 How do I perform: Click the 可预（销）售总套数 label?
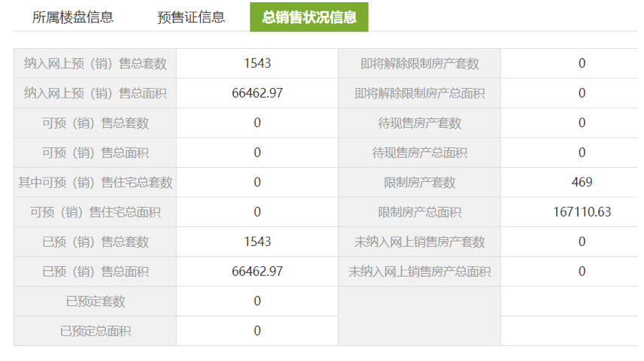pyautogui.click(x=96, y=123)
